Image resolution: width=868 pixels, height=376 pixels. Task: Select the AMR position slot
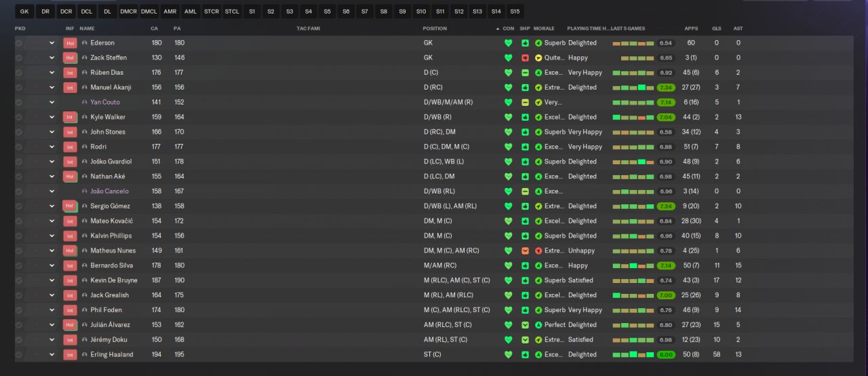(170, 12)
